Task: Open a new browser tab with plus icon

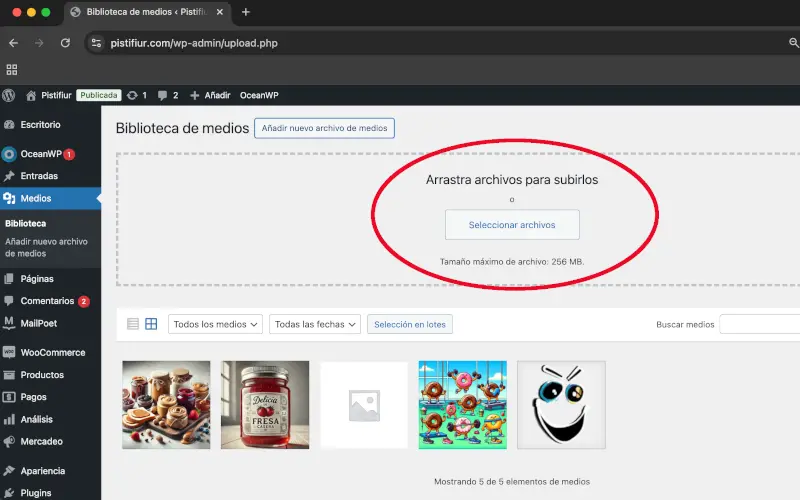Action: [246, 12]
